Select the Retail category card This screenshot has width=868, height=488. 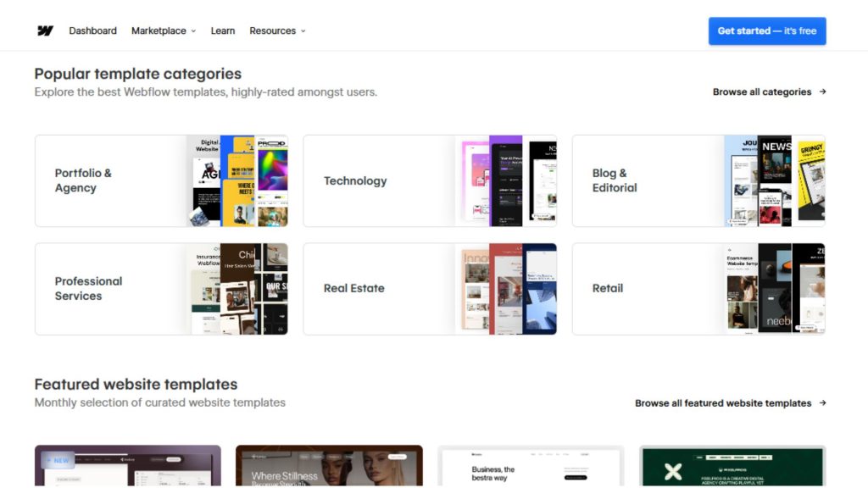click(698, 289)
